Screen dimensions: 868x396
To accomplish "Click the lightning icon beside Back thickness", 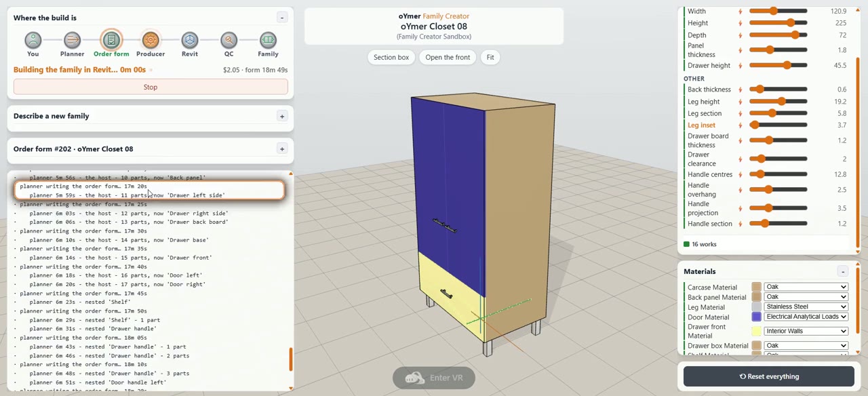I will [740, 90].
